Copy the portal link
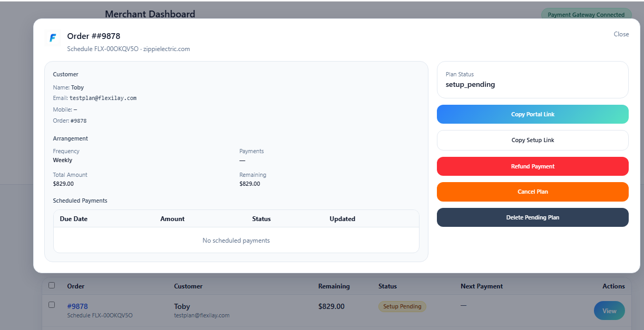 pyautogui.click(x=532, y=114)
